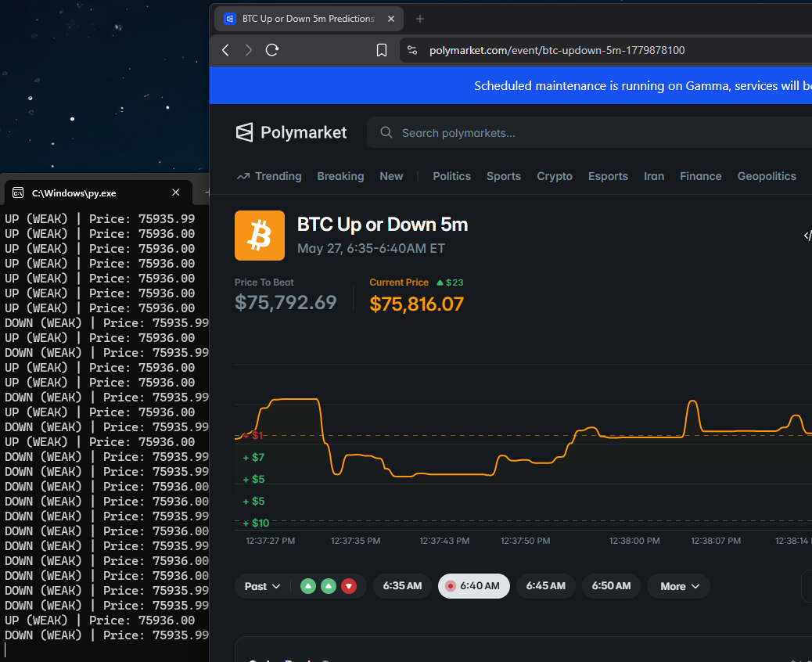The height and width of the screenshot is (662, 812).
Task: Open the Finance category
Action: coord(700,176)
